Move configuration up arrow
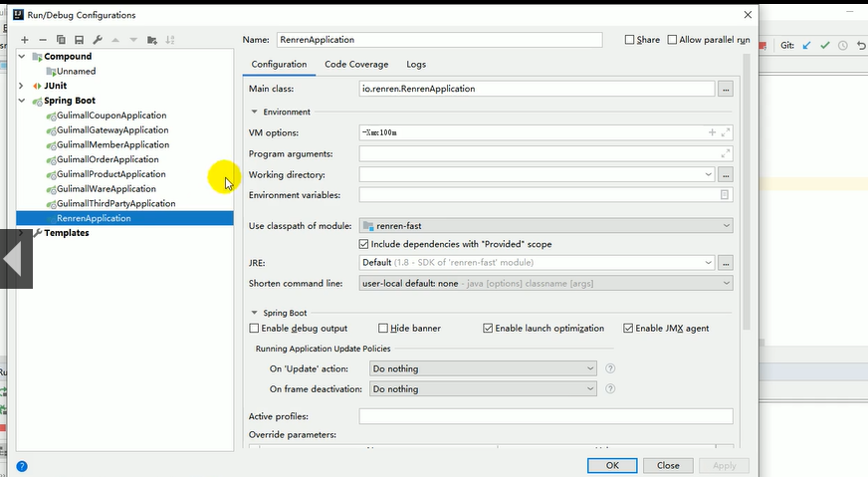This screenshot has width=868, height=477. point(115,40)
